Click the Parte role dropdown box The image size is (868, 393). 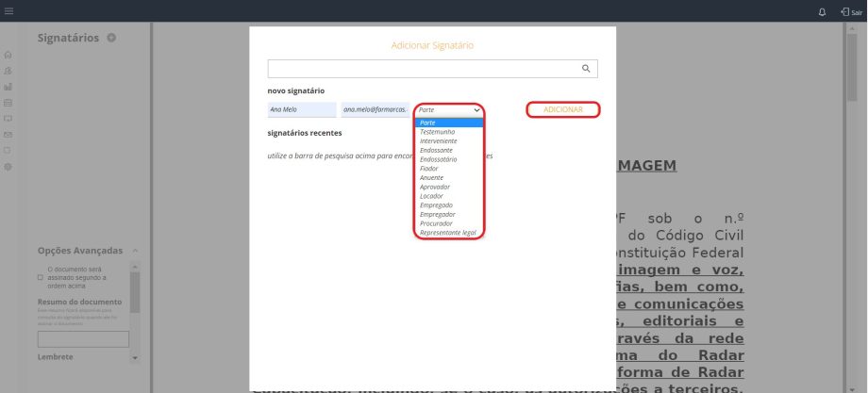click(449, 110)
